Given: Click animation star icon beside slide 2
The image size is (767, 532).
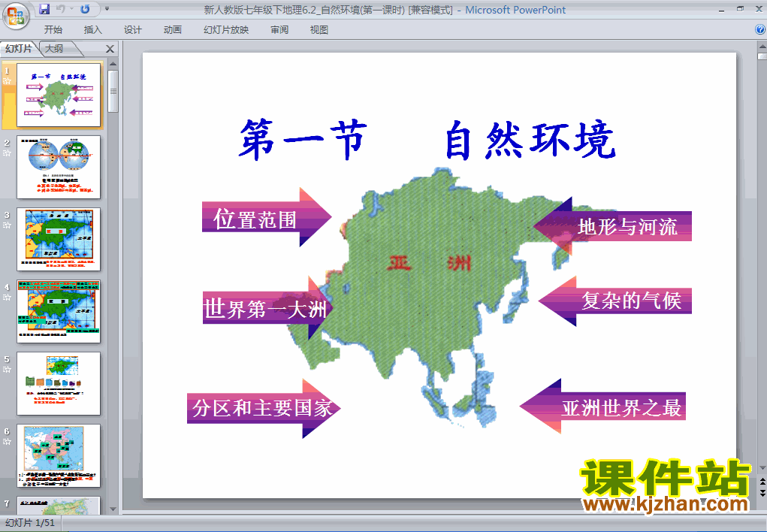Looking at the screenshot, I should coord(7,153).
